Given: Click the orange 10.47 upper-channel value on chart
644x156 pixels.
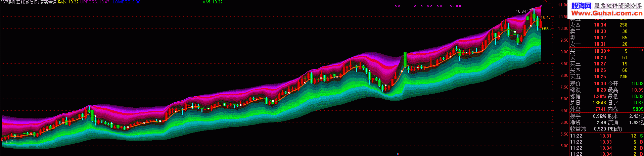Looking at the screenshot, I should (546, 17).
